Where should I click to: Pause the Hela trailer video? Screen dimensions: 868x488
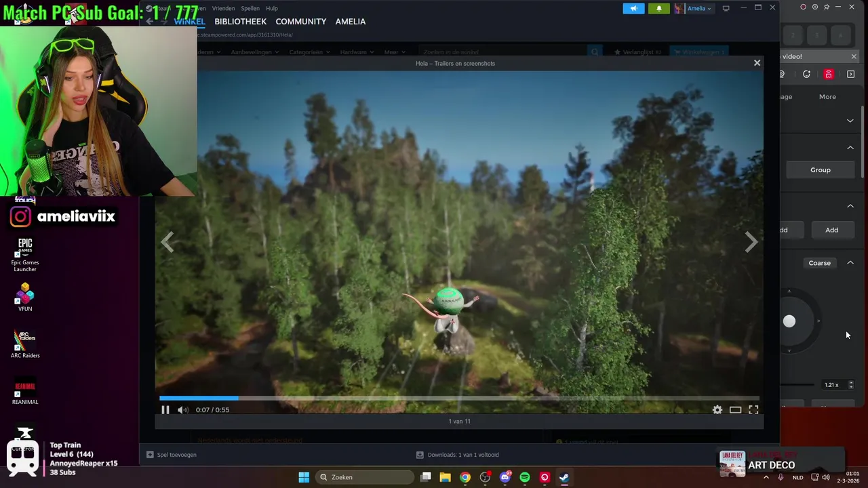(165, 409)
